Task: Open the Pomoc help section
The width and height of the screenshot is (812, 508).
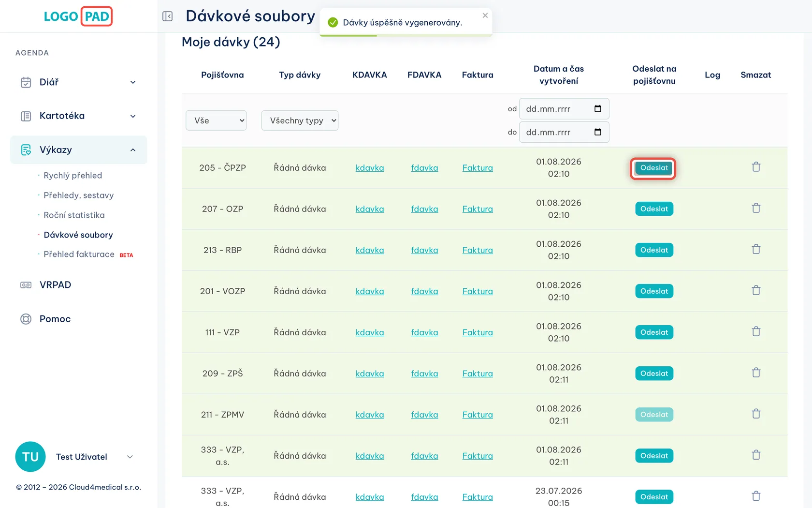Action: click(55, 319)
